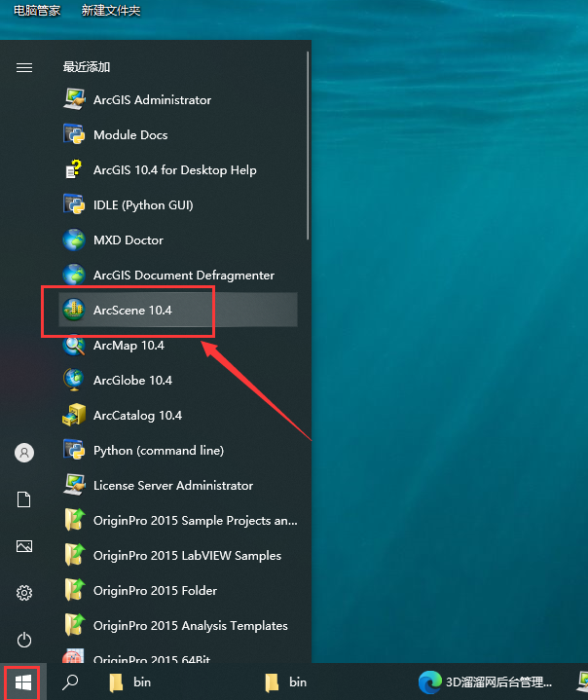The width and height of the screenshot is (588, 700).
Task: Open License Server Administrator icon
Action: [74, 485]
